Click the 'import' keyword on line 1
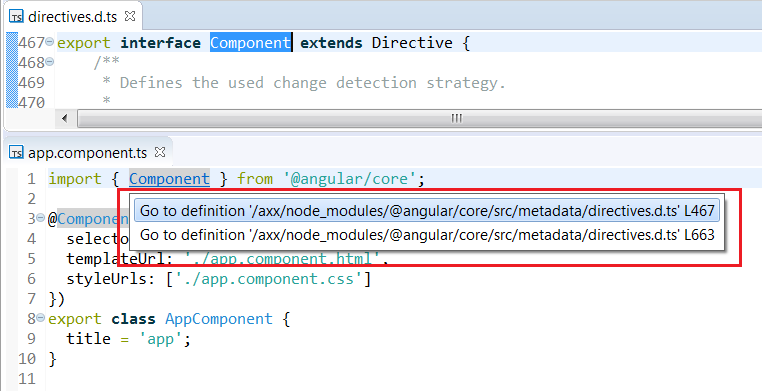762x391 pixels. 75,179
